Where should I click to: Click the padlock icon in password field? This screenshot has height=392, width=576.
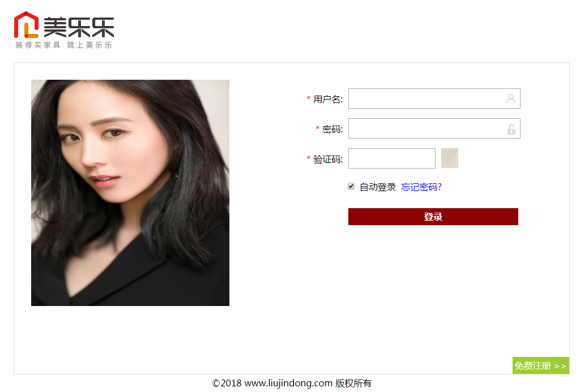click(x=511, y=129)
